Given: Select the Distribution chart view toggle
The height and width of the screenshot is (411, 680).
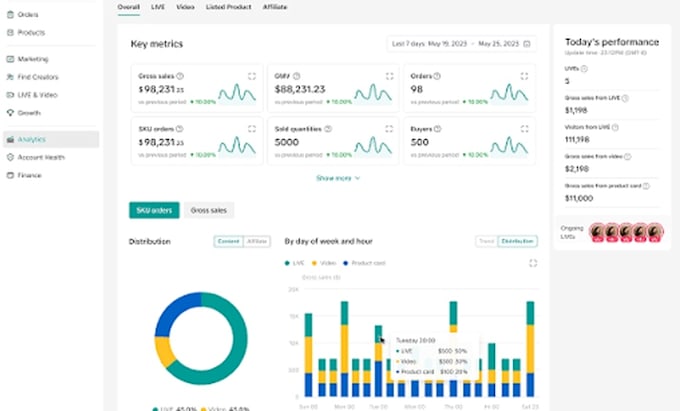Looking at the screenshot, I should pos(517,241).
